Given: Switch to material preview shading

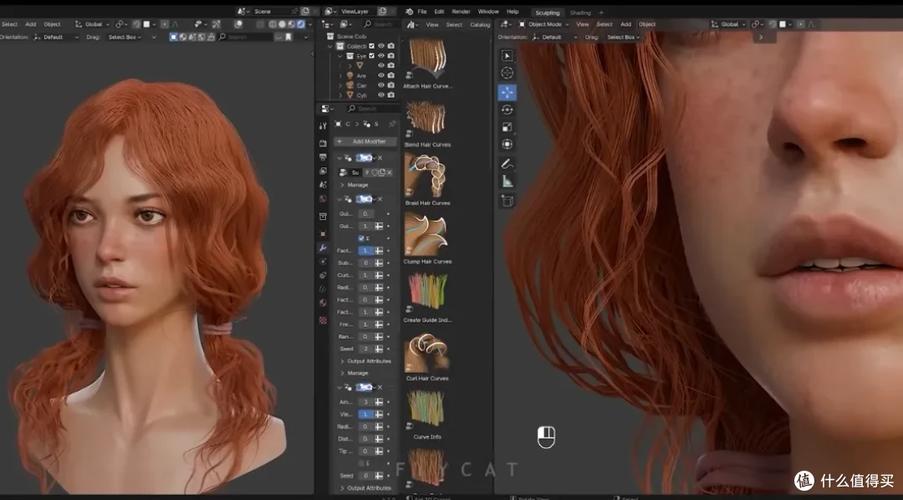Looking at the screenshot, I should tap(291, 24).
